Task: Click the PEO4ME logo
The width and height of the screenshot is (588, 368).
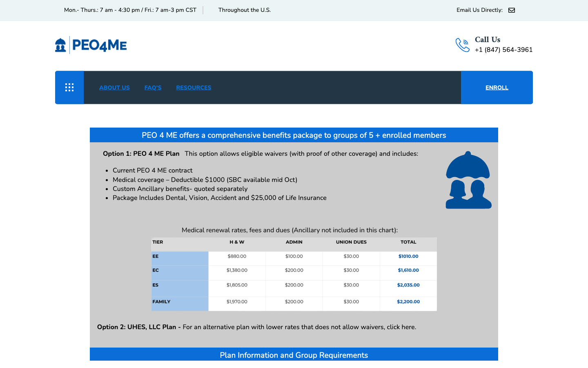Action: (91, 45)
